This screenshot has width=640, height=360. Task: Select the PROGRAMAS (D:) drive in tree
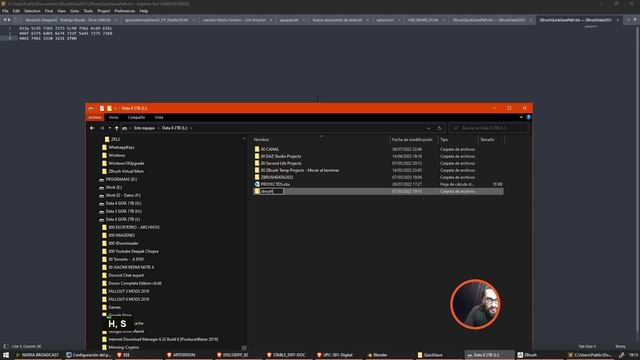click(121, 179)
